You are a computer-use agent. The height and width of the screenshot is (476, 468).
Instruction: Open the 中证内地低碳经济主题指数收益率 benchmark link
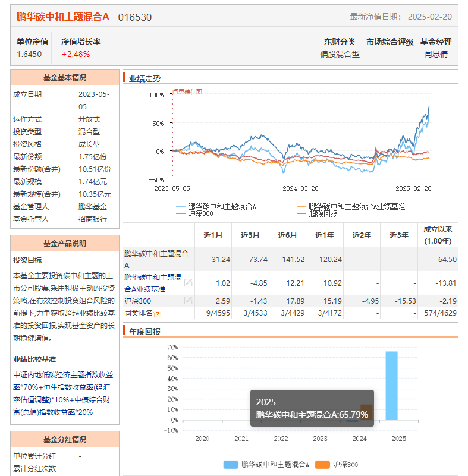point(63,393)
